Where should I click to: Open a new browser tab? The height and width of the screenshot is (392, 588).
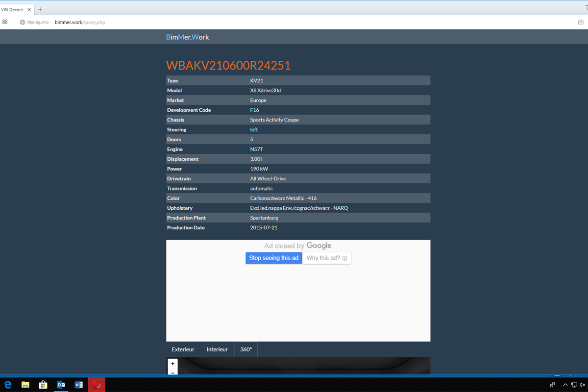[40, 9]
